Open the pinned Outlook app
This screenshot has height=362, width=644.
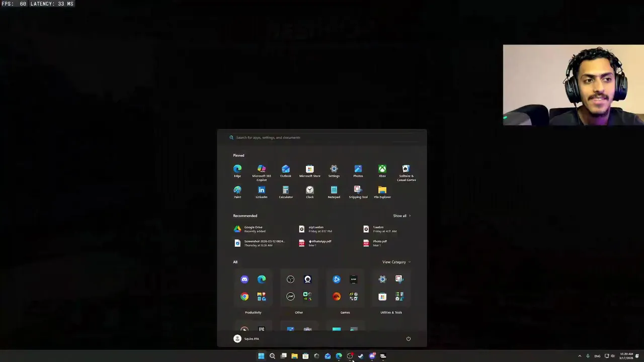(286, 171)
